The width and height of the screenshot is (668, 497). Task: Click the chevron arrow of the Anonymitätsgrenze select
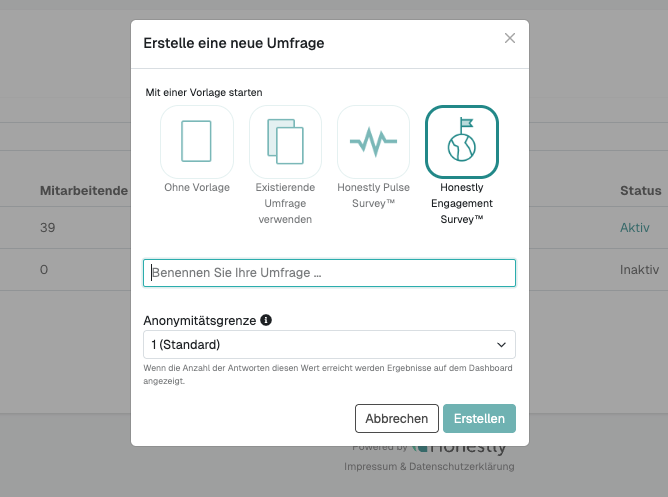coord(502,345)
